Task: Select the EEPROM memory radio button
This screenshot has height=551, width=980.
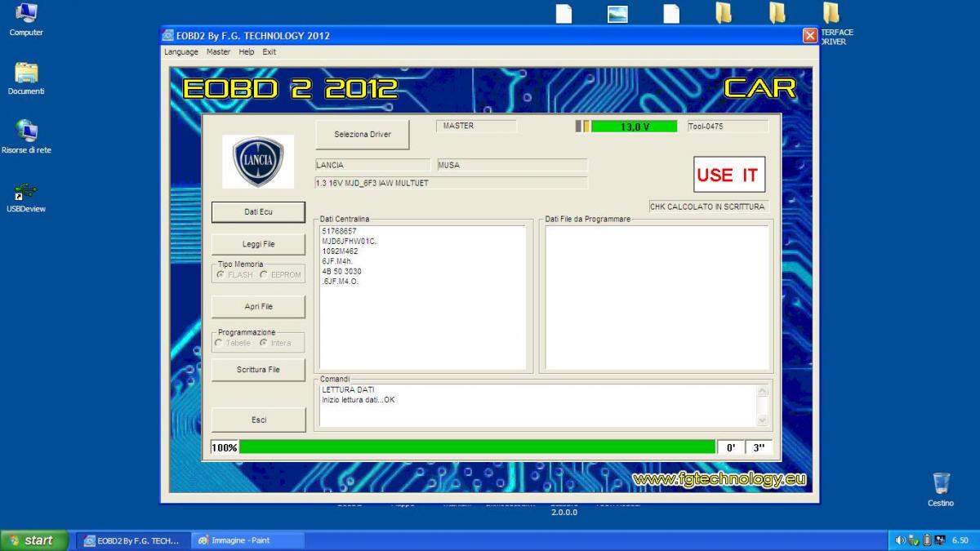Action: pos(264,274)
